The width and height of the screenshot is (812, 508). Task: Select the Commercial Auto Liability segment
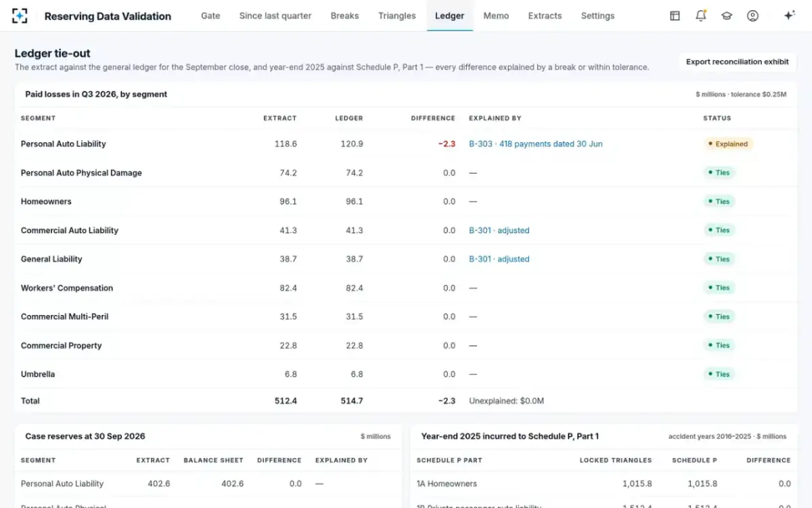[69, 230]
